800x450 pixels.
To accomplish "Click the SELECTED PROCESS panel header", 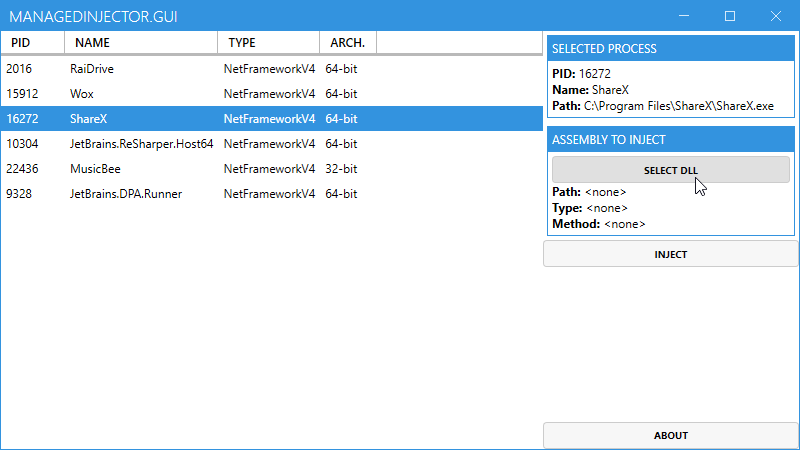I will click(670, 48).
